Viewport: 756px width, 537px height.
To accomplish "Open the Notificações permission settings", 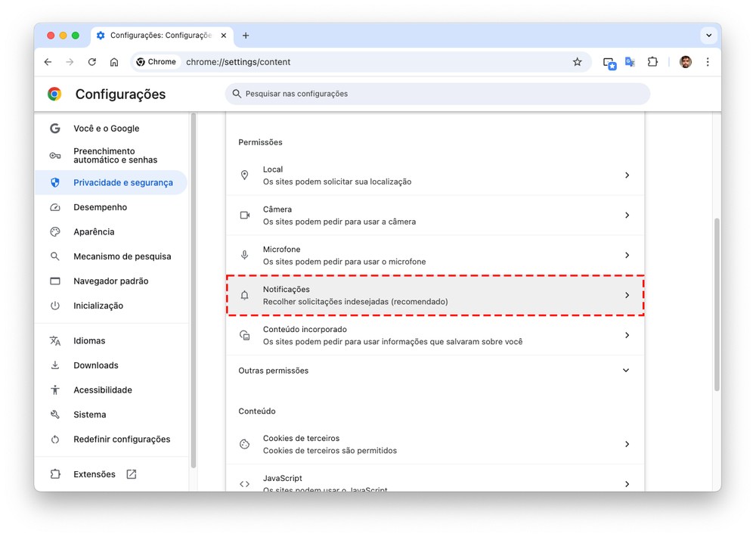I will 435,295.
